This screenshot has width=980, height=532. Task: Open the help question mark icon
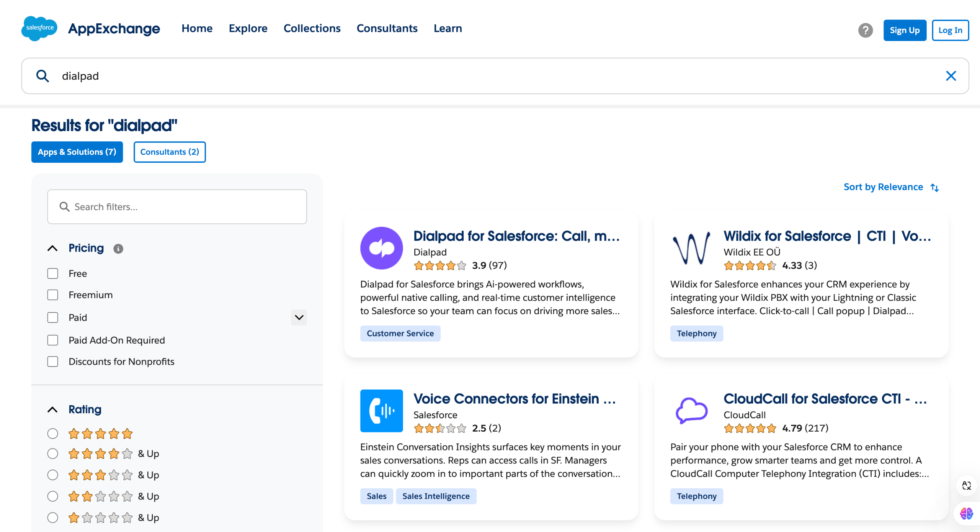coord(865,30)
